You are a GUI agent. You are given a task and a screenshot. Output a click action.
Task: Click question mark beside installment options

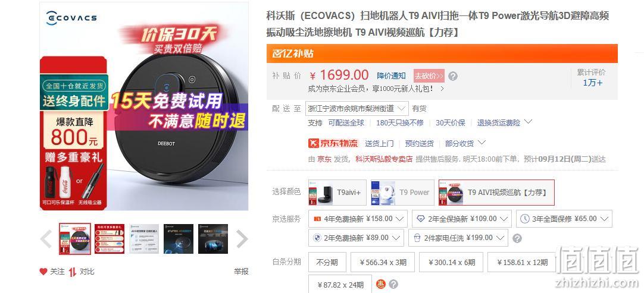click(x=393, y=284)
